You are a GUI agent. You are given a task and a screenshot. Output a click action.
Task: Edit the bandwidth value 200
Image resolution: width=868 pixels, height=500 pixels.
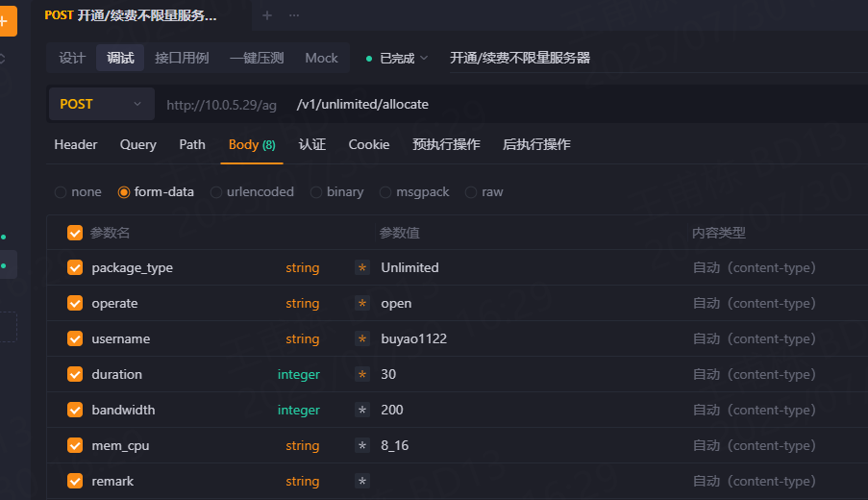point(392,411)
